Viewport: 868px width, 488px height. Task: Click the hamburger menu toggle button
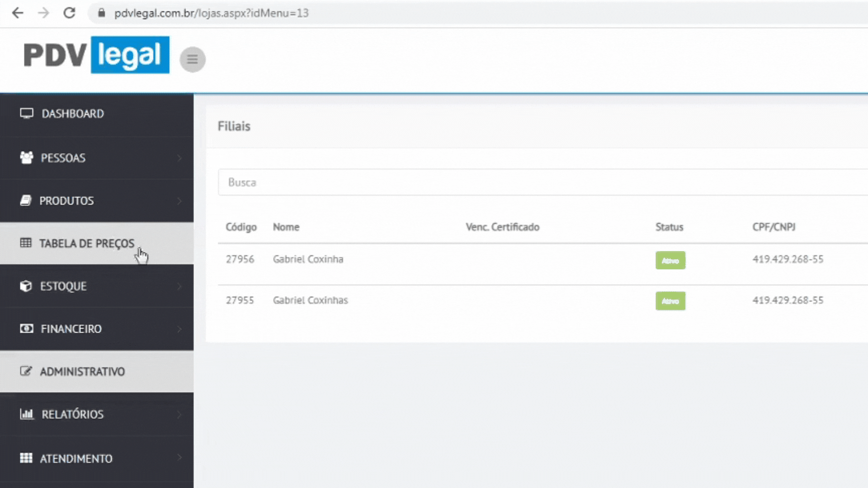click(x=192, y=59)
